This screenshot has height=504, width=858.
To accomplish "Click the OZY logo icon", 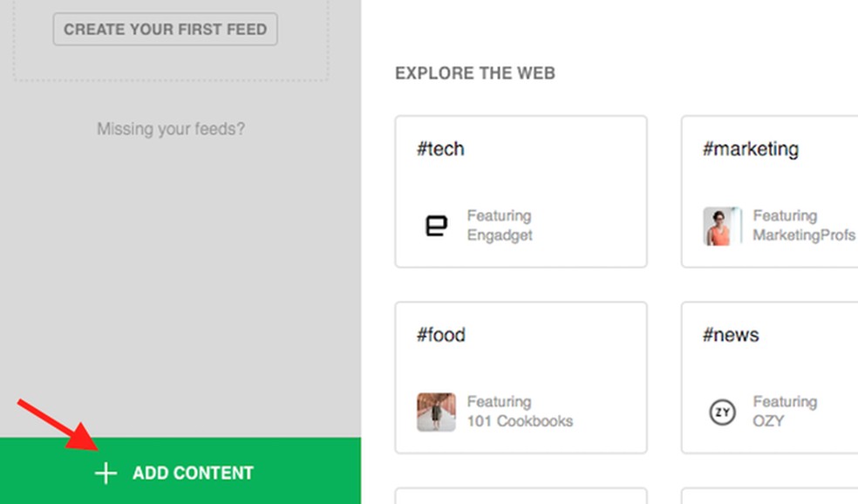I will (x=722, y=412).
